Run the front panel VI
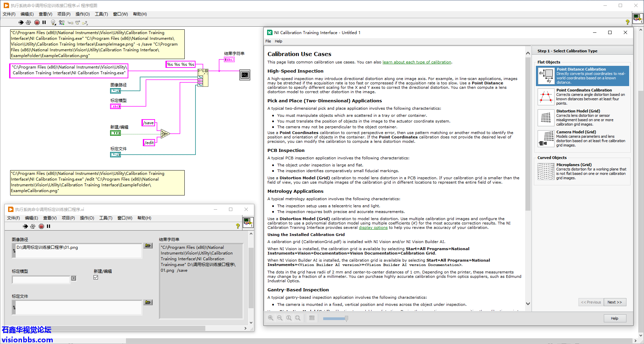Viewport: 644px width, 344px height. (25, 226)
